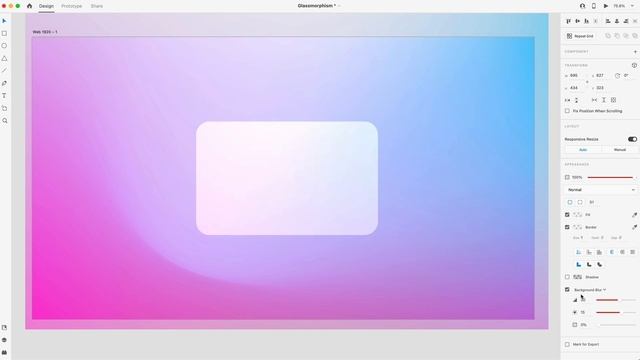The image size is (640, 360).
Task: Open the blend mode Normal dropdown
Action: click(x=601, y=190)
